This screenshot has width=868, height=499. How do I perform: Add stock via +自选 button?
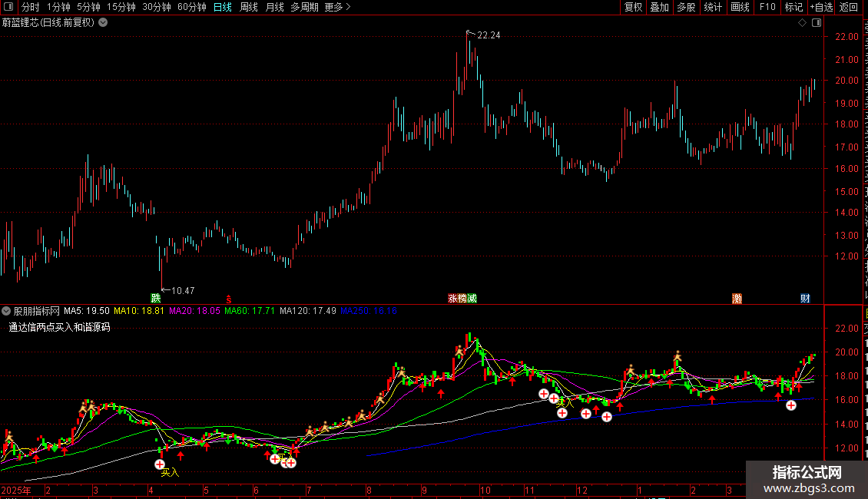click(821, 7)
